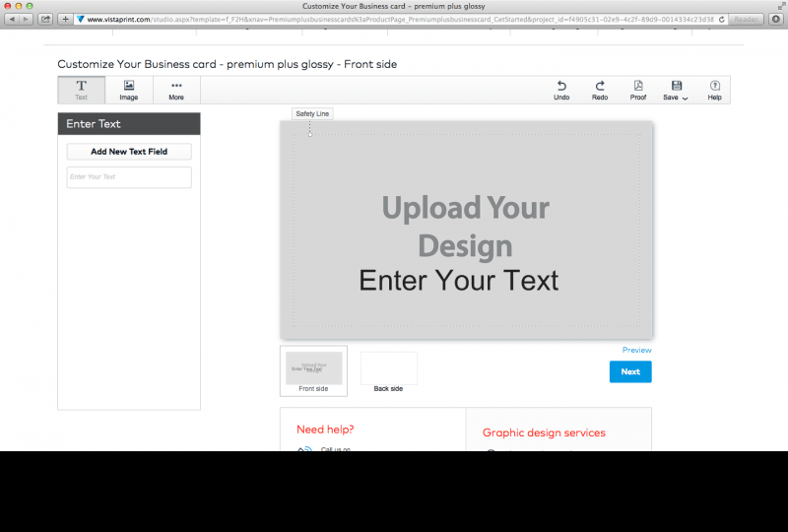Click the Safety Line label

312,114
